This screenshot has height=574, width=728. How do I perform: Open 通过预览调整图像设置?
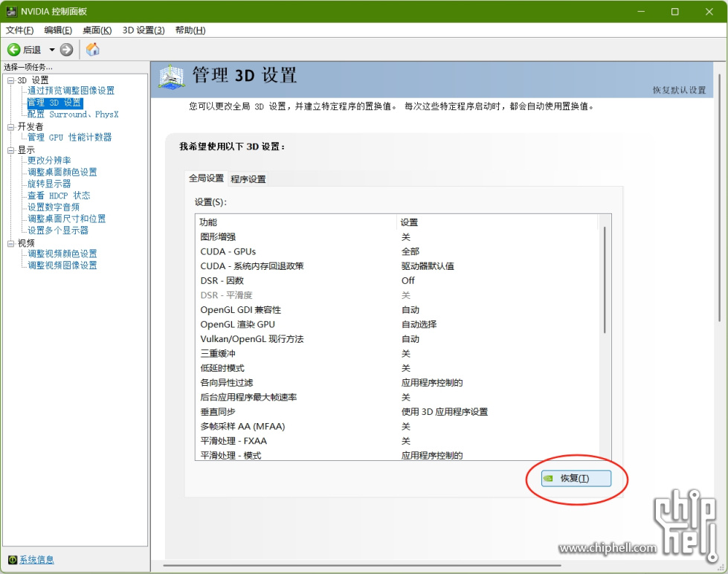(71, 91)
